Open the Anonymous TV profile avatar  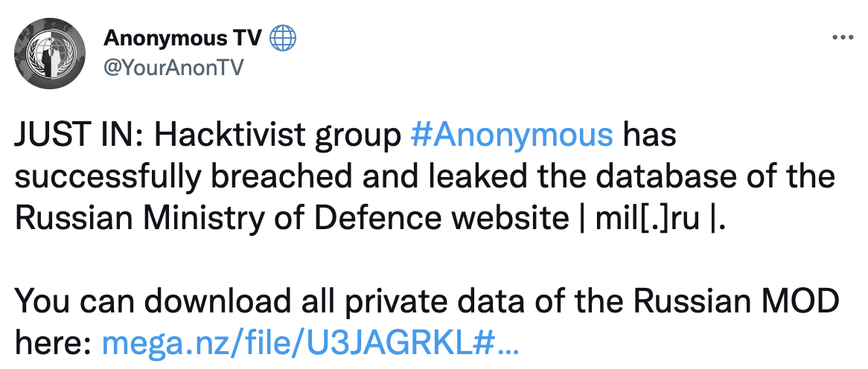pos(51,53)
